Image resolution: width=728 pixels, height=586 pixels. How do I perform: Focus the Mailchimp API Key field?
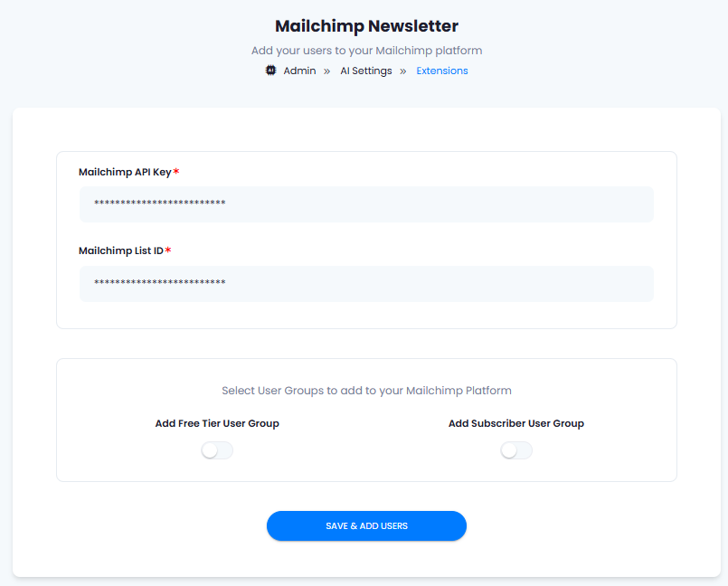pos(366,203)
